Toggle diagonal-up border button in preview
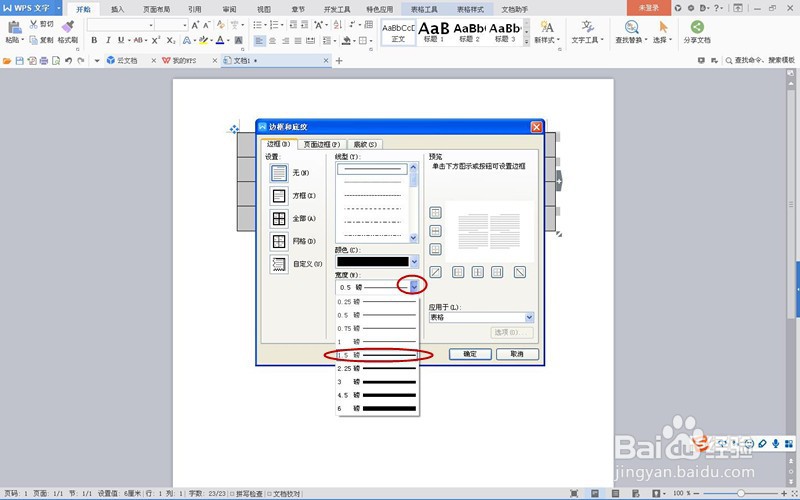800x500 pixels. (x=435, y=272)
